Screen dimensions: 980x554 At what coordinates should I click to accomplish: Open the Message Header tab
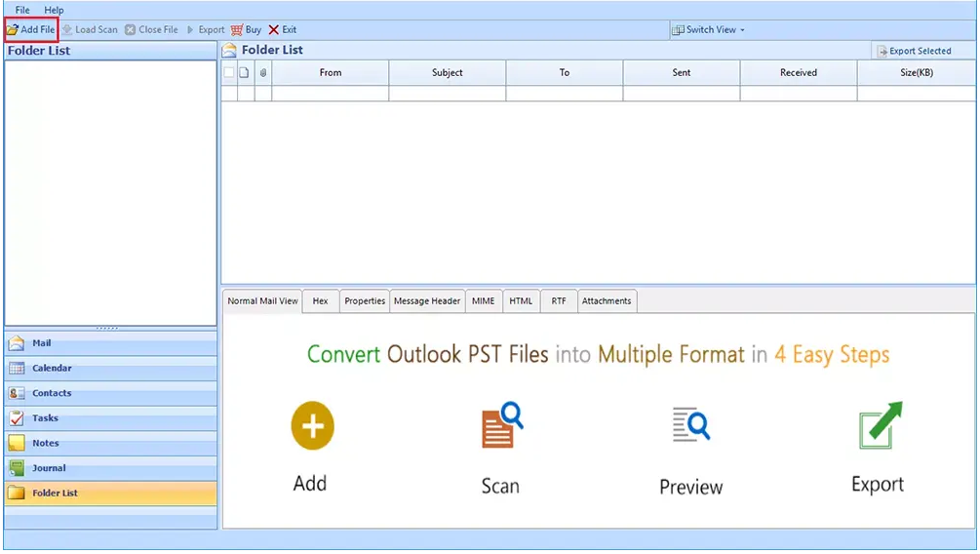click(x=427, y=300)
